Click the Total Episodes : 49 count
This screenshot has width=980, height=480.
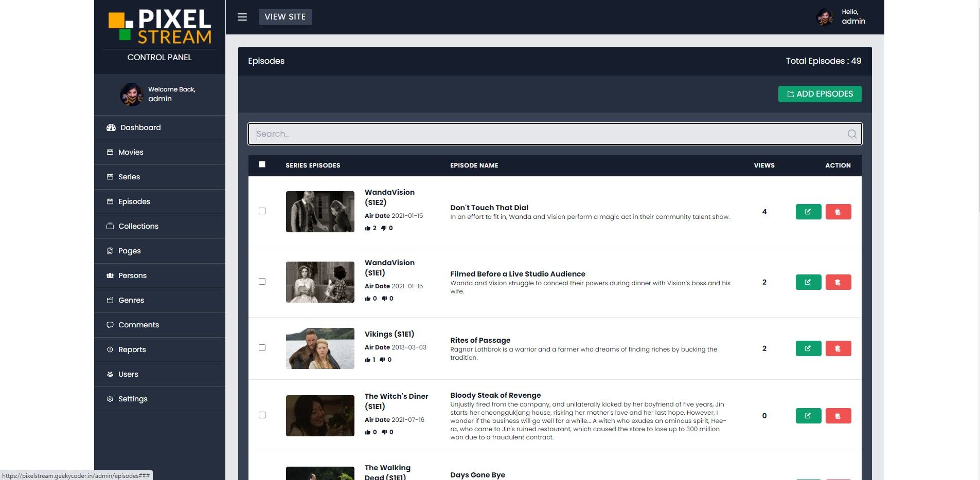(x=824, y=61)
